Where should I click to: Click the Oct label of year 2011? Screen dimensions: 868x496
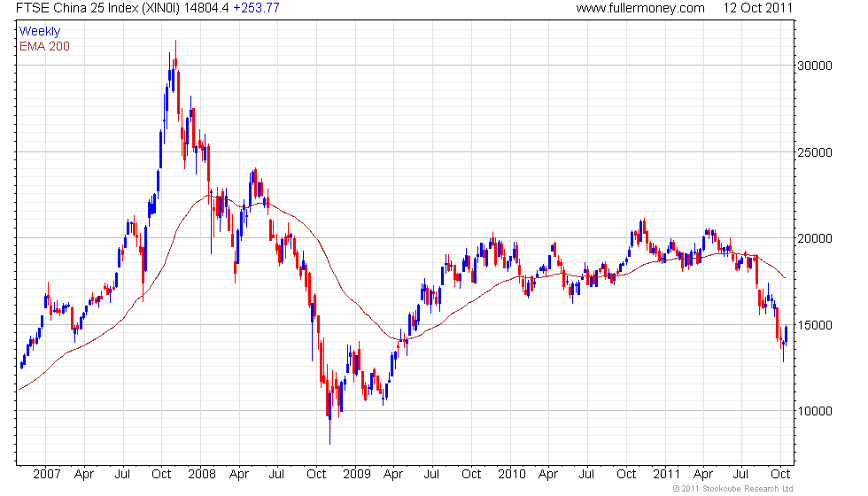pyautogui.click(x=780, y=475)
